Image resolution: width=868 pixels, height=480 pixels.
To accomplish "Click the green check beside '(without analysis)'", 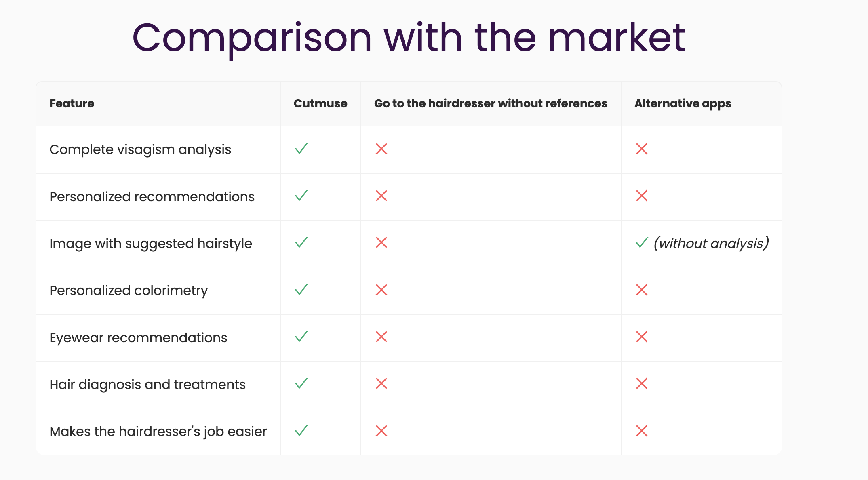I will tap(642, 242).
